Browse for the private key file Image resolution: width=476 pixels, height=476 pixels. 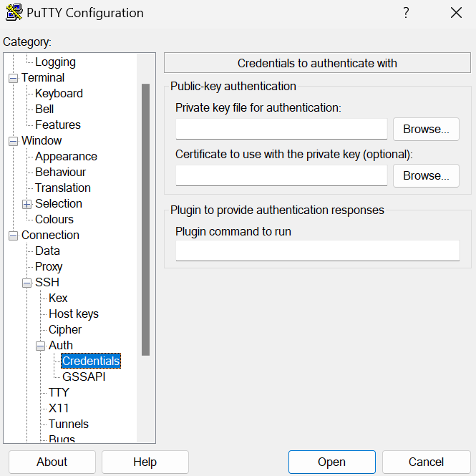pyautogui.click(x=426, y=130)
